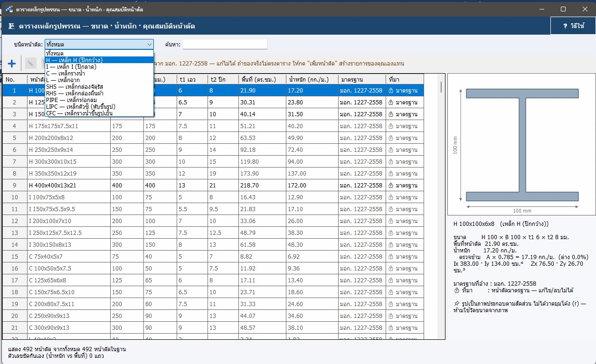596x364 pixels.
Task: Click the พื้นที่ (ตร.ซม.) column header
Action: 262,79
